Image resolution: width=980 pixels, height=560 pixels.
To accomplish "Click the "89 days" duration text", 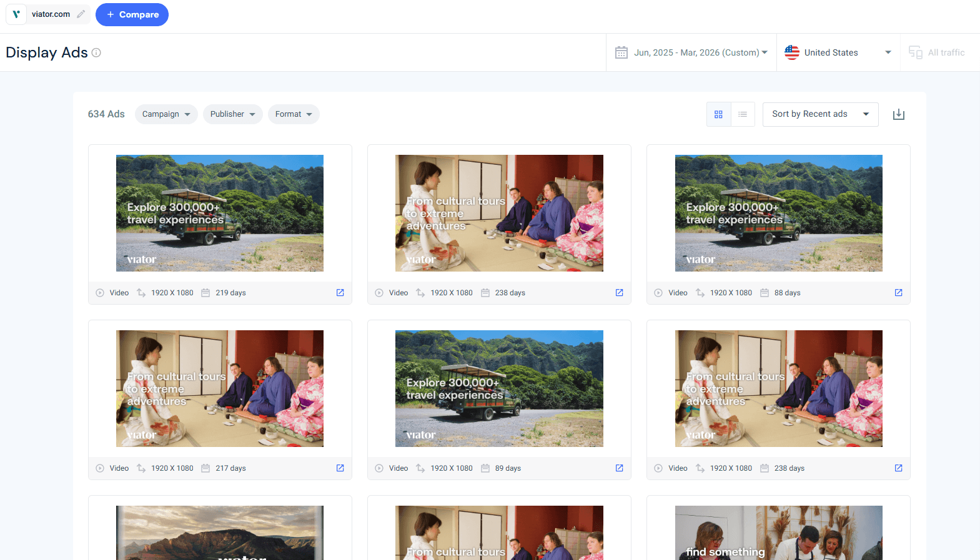I will (x=508, y=468).
